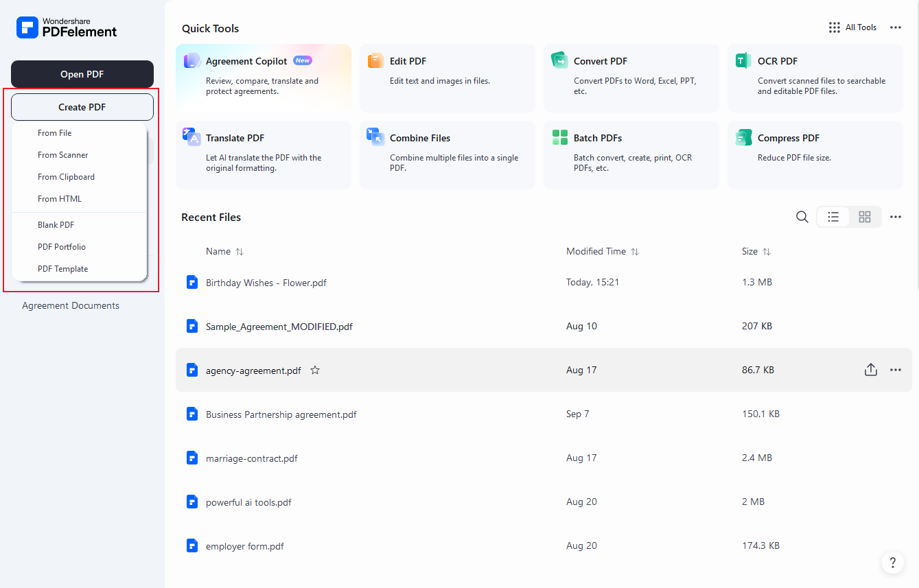Choose From File in Create PDF menu
The height and width of the screenshot is (588, 919).
(x=79, y=133)
